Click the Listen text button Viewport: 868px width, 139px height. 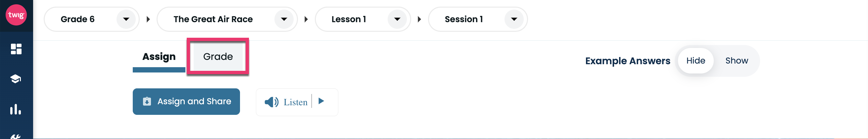(x=295, y=102)
